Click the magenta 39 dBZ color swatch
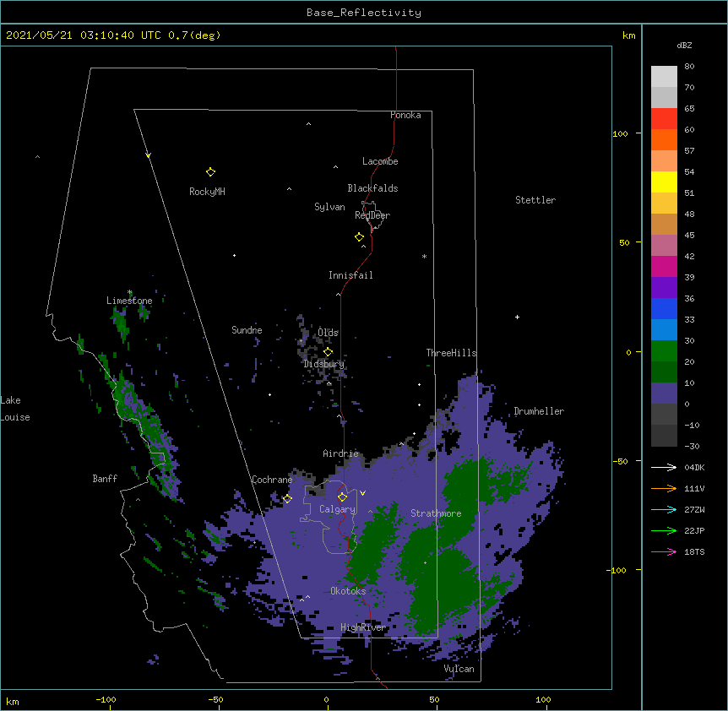 click(x=664, y=266)
